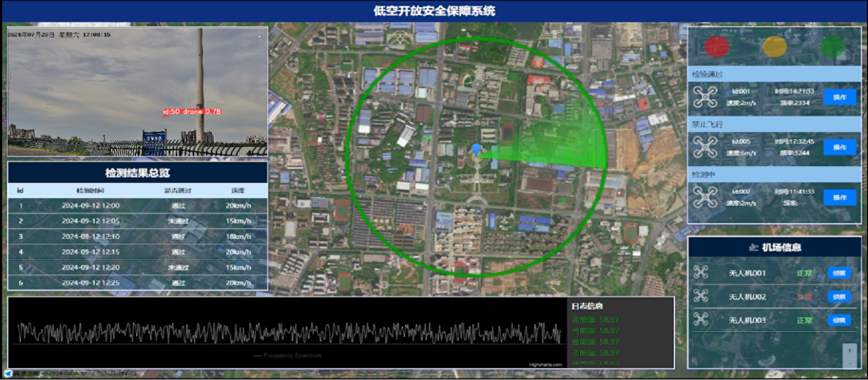Click 操作 button for drone id:007
This screenshot has height=380, width=868.
(840, 197)
